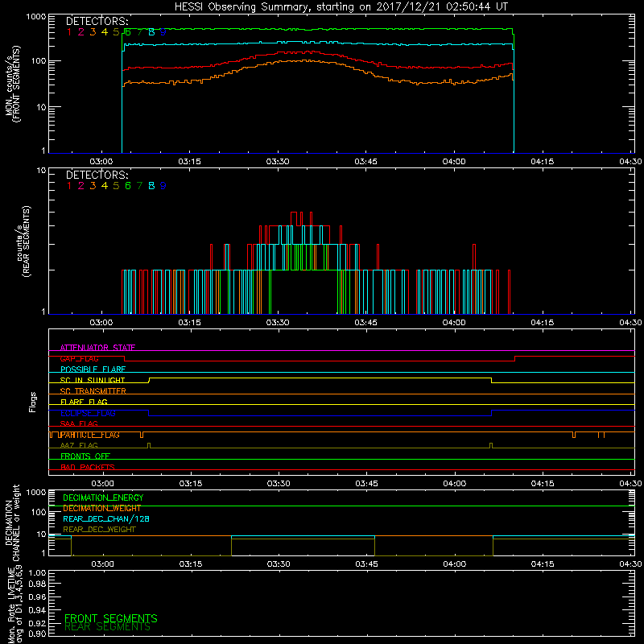This screenshot has height=644, width=644.
Task: Select dark green detector 7 in rear legend
Action: point(139,186)
